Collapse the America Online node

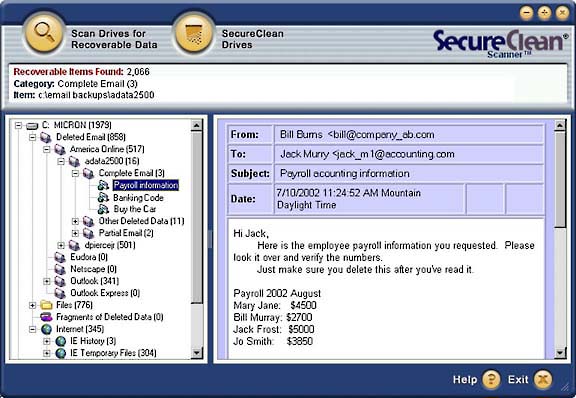pos(47,150)
